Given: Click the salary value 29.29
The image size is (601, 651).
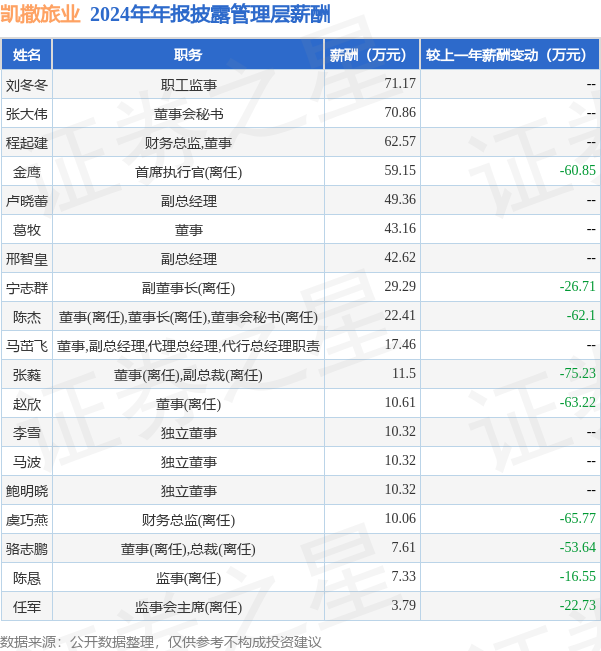Looking at the screenshot, I should [x=400, y=286].
